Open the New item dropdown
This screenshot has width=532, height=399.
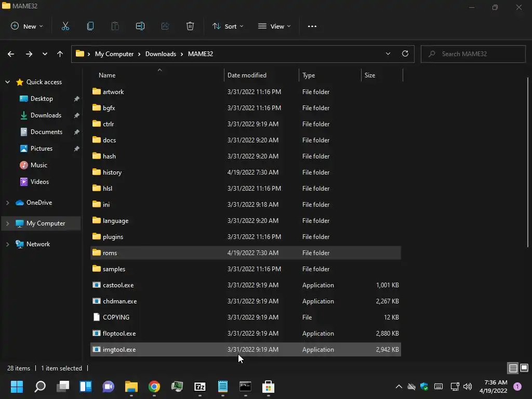pyautogui.click(x=27, y=26)
